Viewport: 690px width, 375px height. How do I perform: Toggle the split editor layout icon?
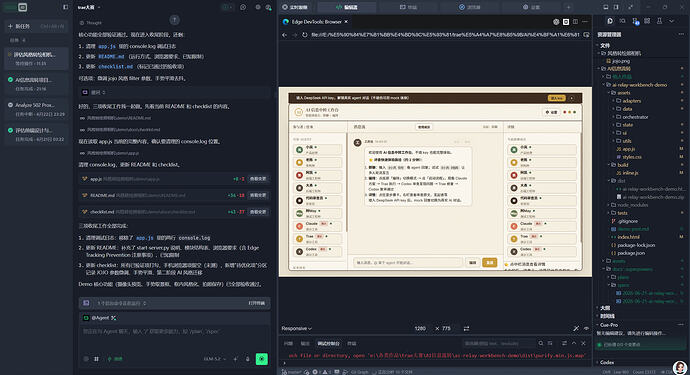616,7
